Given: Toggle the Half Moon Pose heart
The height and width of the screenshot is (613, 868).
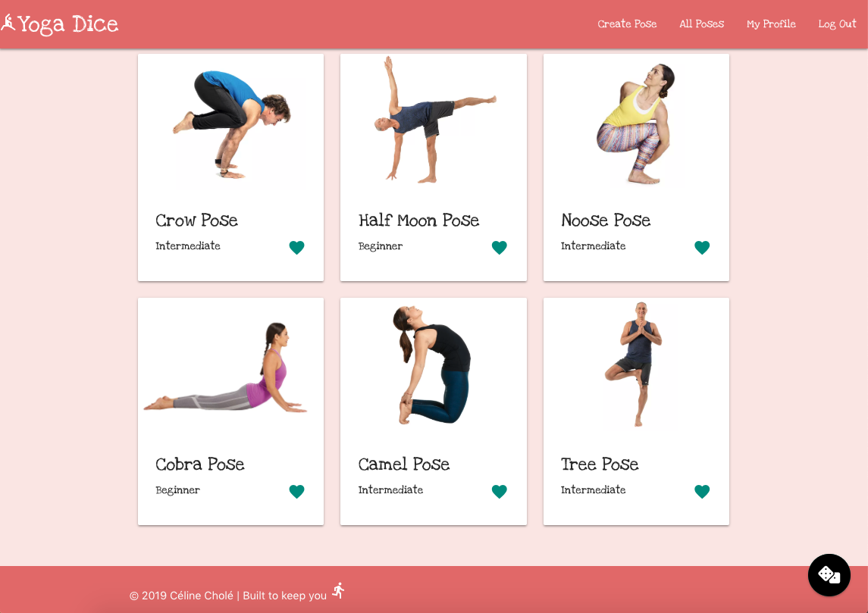Looking at the screenshot, I should tap(500, 247).
